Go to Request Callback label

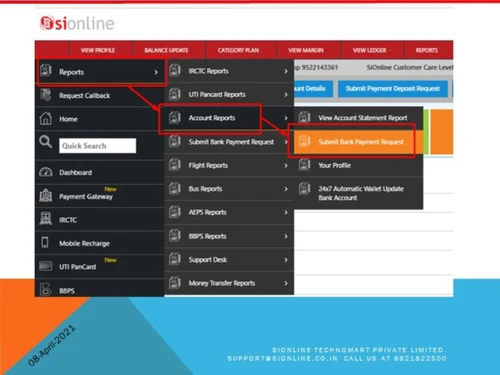pos(85,96)
